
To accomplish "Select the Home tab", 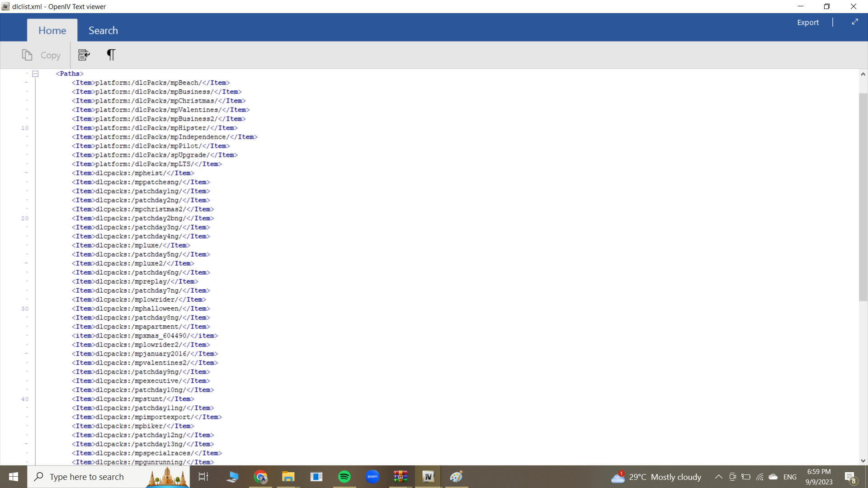I will tap(52, 30).
